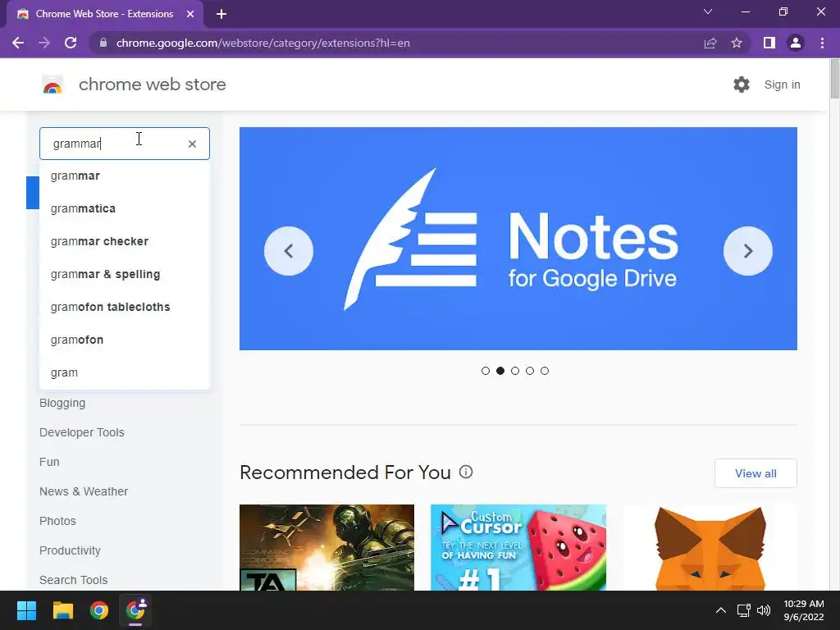
Task: Open the network status tray icon
Action: (x=743, y=610)
